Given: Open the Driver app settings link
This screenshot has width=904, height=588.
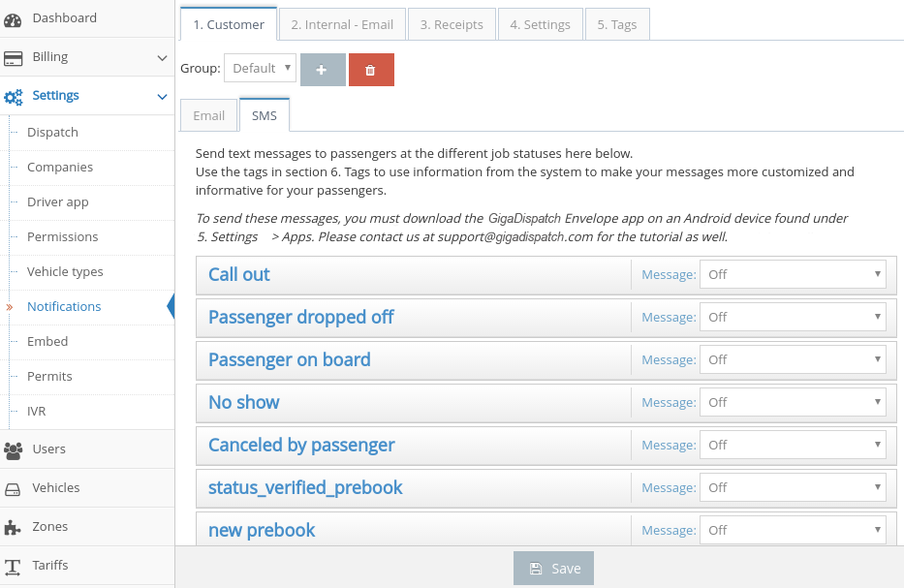Looking at the screenshot, I should (x=58, y=201).
